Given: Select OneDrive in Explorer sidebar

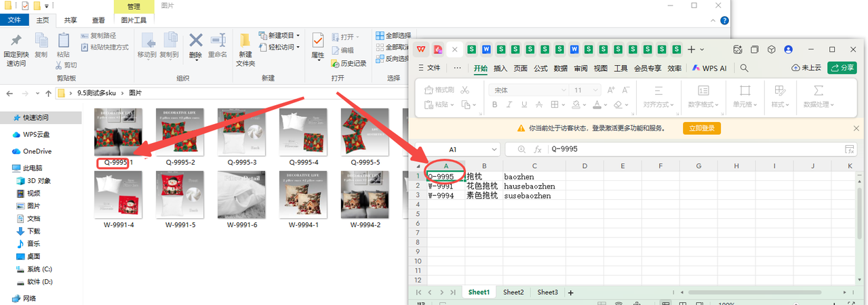Looking at the screenshot, I should (x=31, y=151).
